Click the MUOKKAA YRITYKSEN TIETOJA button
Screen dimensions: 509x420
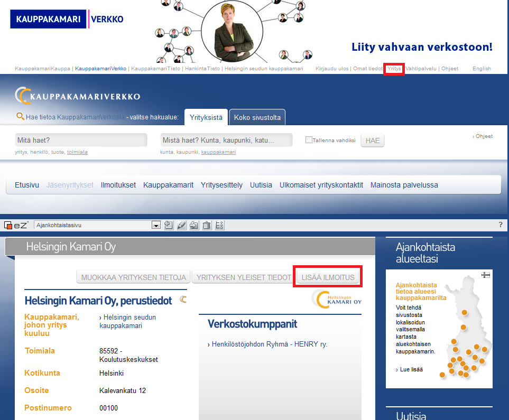134,277
